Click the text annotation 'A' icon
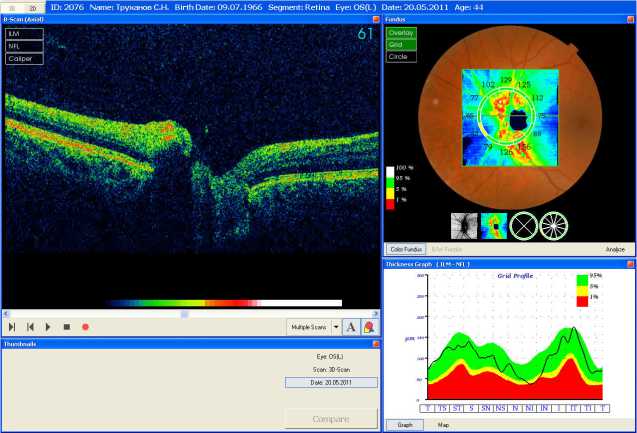The height and width of the screenshot is (433, 637). click(350, 326)
